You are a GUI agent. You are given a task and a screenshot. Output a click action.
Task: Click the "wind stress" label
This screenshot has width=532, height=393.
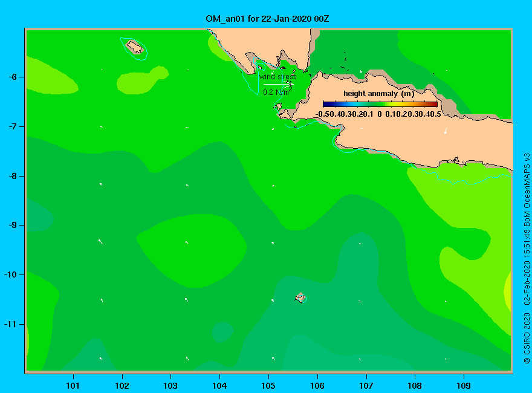point(278,77)
